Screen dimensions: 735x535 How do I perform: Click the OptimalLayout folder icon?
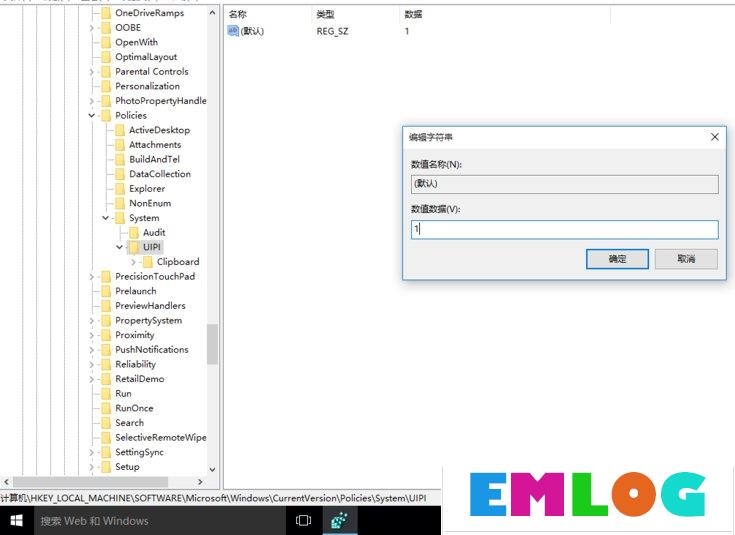click(x=106, y=57)
